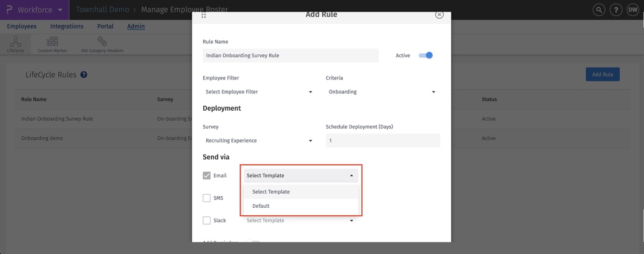644x254 pixels.
Task: Enable the SMS checkbox
Action: (207, 198)
